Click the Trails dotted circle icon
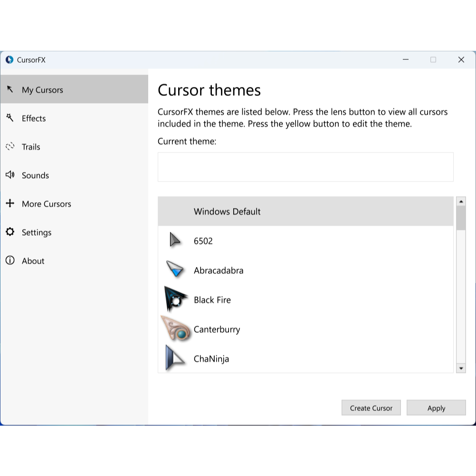Screen dimensions: 476x476 point(10,146)
